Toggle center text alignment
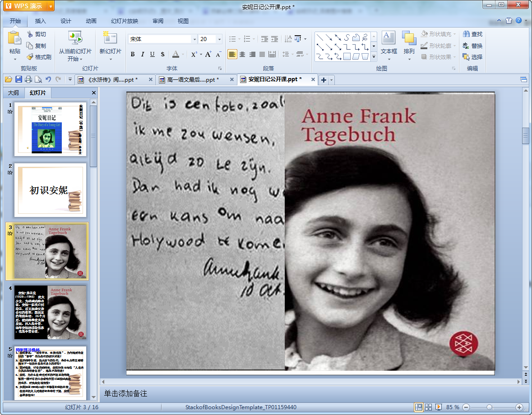This screenshot has height=415, width=532. click(242, 54)
